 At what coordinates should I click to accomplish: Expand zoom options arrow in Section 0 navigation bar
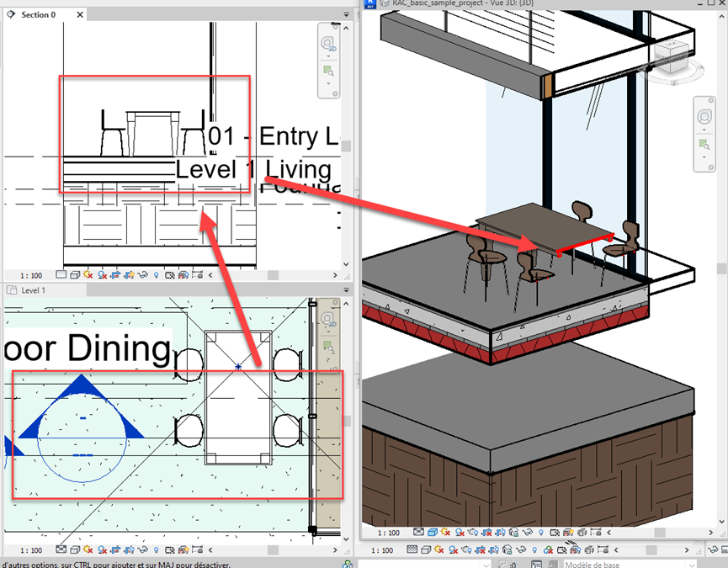328,82
